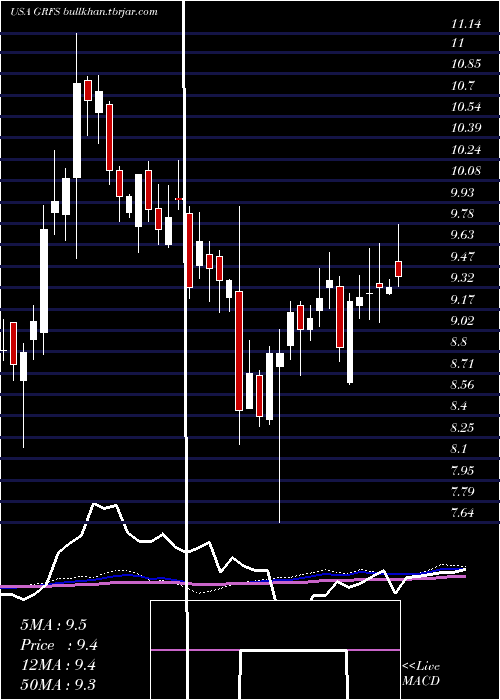
Task: Click the 'USA GRFS bullkhan.tbrjar.com' chart title
Action: [84, 12]
